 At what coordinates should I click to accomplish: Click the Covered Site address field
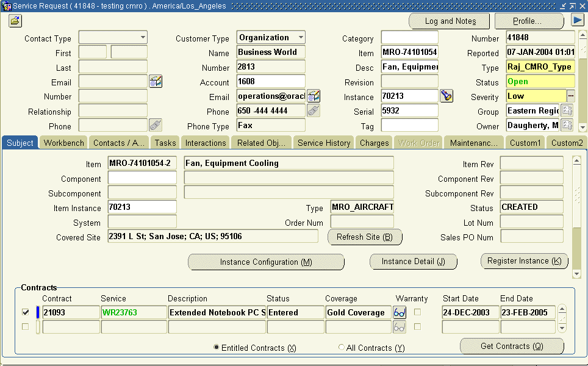213,236
